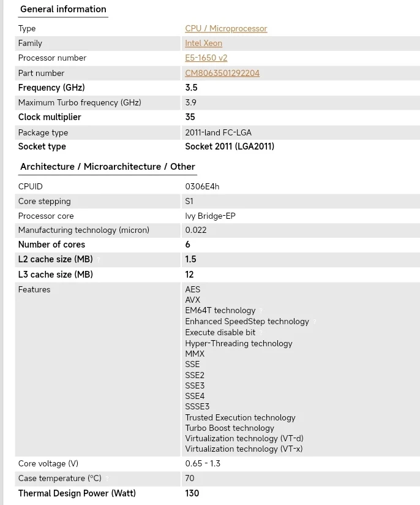Image resolution: width=420 pixels, height=505 pixels.
Task: Click part number CM8063501292204 link
Action: pyautogui.click(x=222, y=73)
